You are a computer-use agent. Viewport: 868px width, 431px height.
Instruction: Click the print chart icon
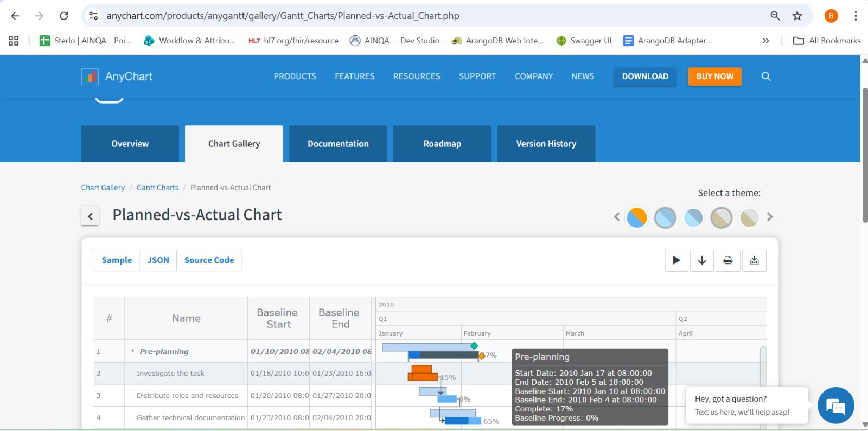tap(728, 261)
